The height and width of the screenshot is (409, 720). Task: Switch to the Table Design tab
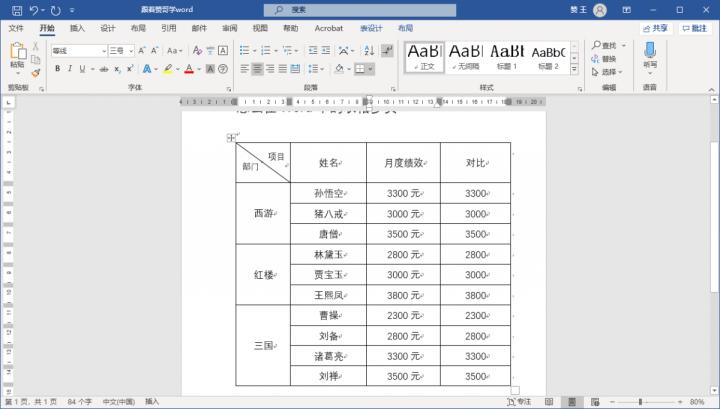point(371,28)
